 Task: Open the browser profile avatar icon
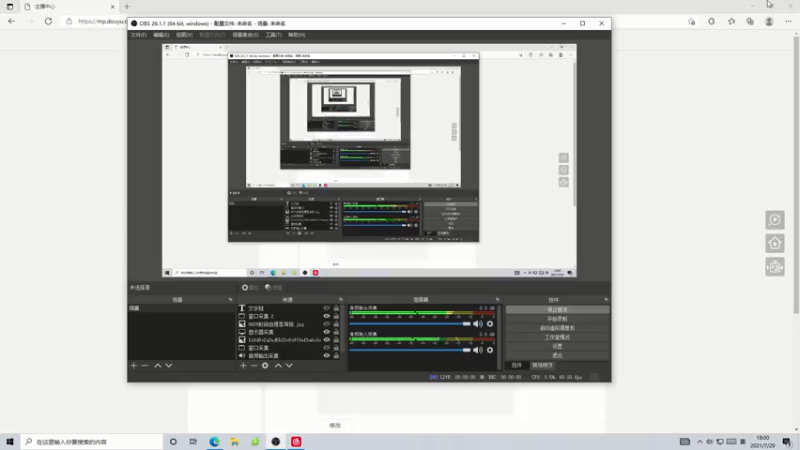pos(769,21)
